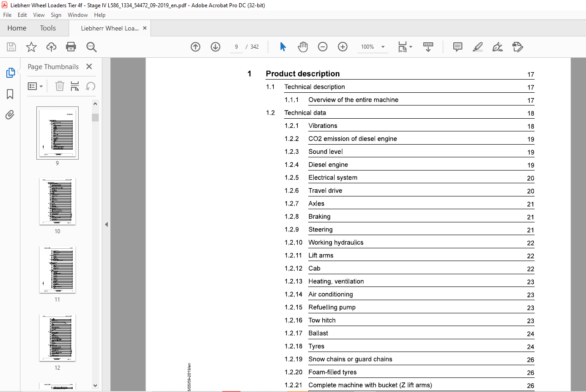Screen dimensions: 586x392
Task: Open thumbnails options dropdown menu
Action: coord(35,86)
